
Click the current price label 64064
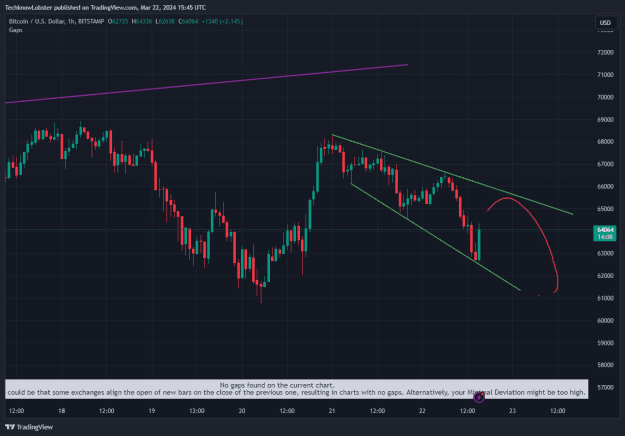[x=605, y=230]
